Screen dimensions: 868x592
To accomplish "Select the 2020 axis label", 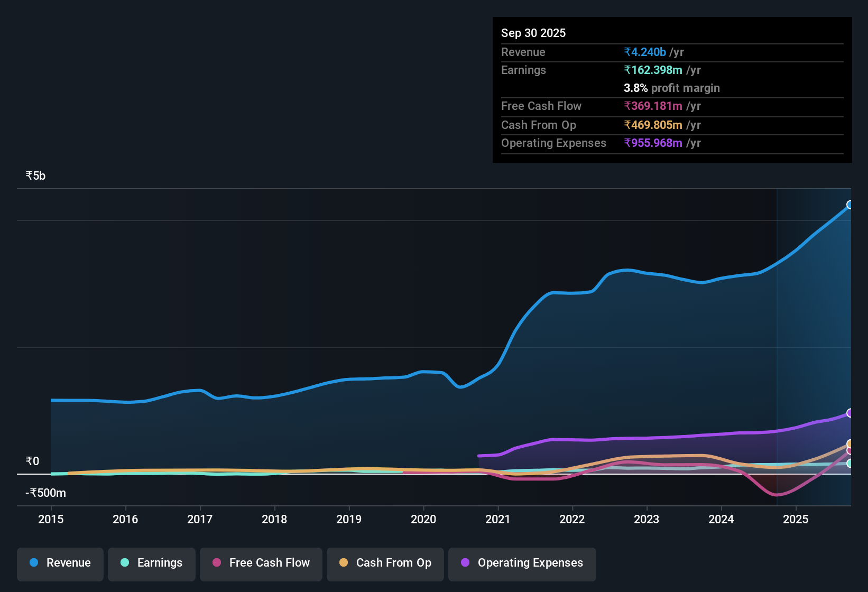I will tap(423, 520).
